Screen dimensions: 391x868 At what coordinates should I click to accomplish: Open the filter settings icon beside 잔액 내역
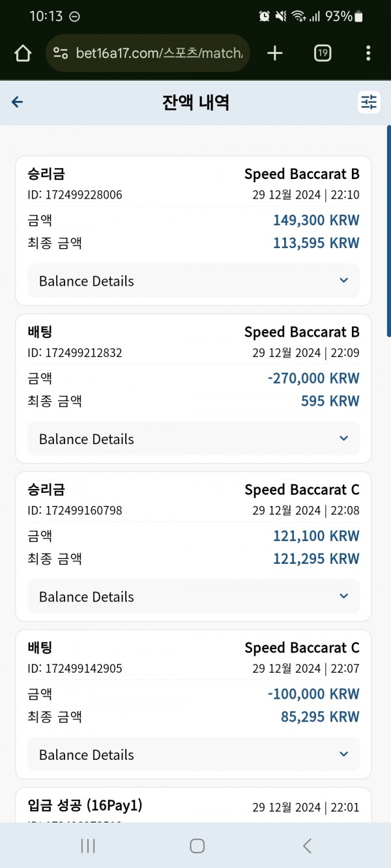(369, 102)
